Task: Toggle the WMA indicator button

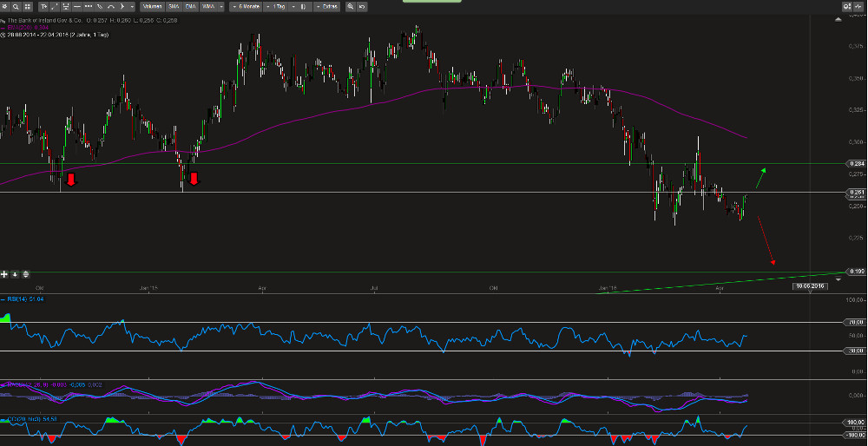Action: (x=208, y=7)
